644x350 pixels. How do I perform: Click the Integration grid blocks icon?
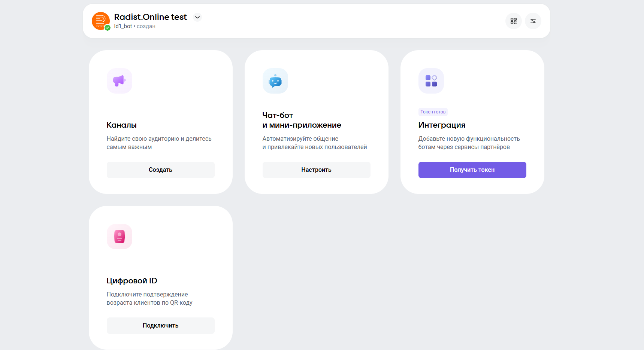coord(431,81)
